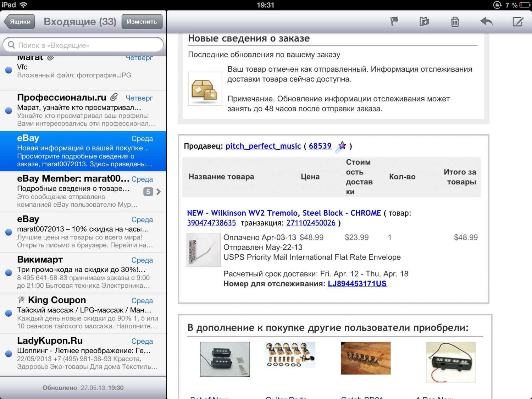View the black bass pickups thumbnail

pyautogui.click(x=225, y=359)
